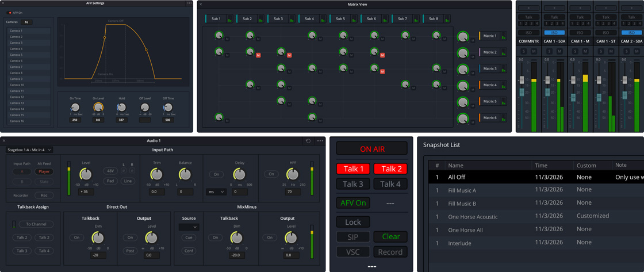Click the Matrix 2 master level knob
The image size is (644, 272).
click(x=462, y=53)
